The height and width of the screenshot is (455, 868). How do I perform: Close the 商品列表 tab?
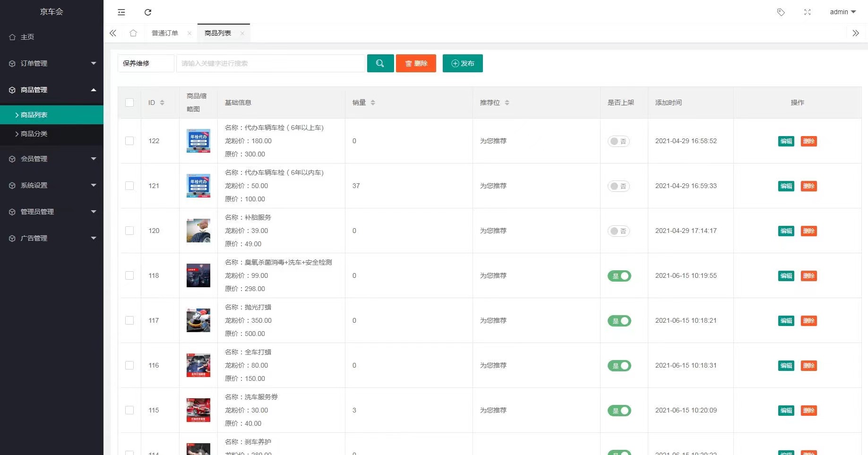point(242,33)
